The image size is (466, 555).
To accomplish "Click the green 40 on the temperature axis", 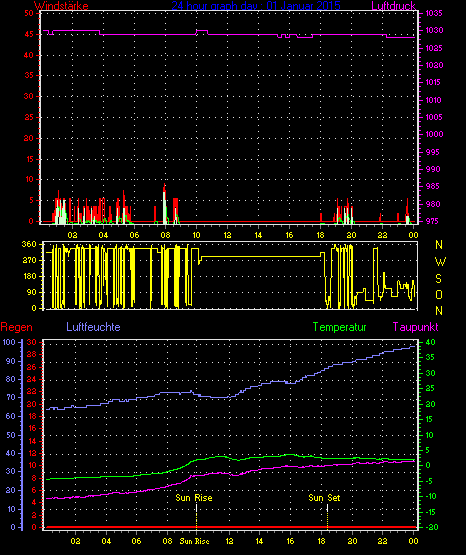I will pyautogui.click(x=430, y=342).
